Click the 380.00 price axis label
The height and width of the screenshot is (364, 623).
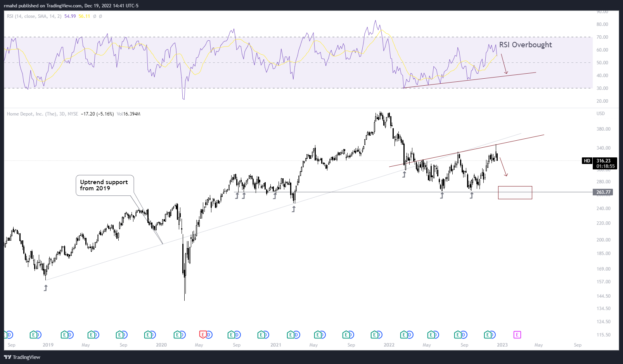[x=604, y=129]
